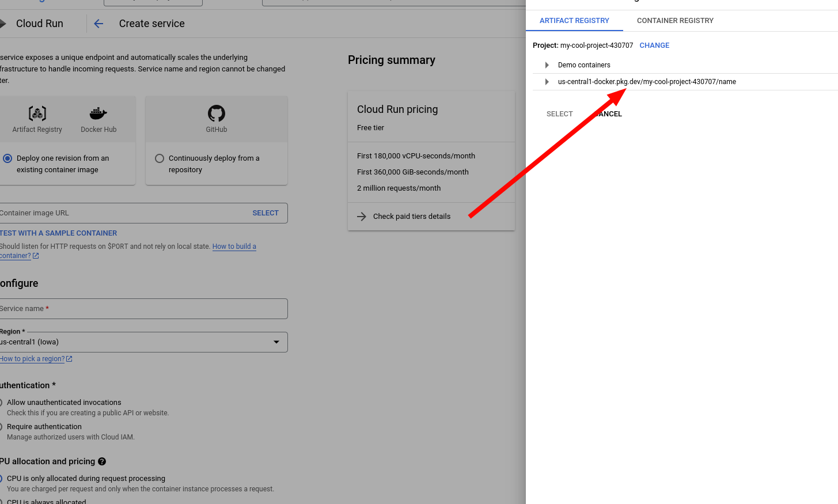
Task: Click Pricing summary heading
Action: 392,60
